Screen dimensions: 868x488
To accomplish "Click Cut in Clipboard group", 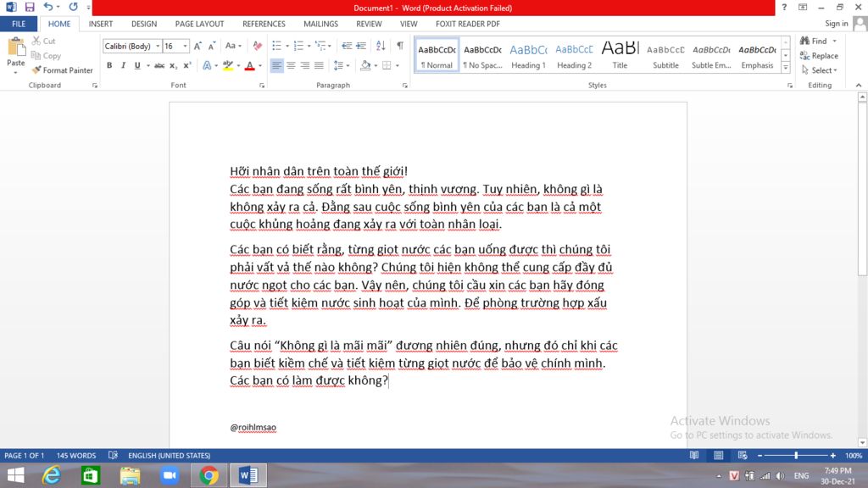I will point(44,41).
